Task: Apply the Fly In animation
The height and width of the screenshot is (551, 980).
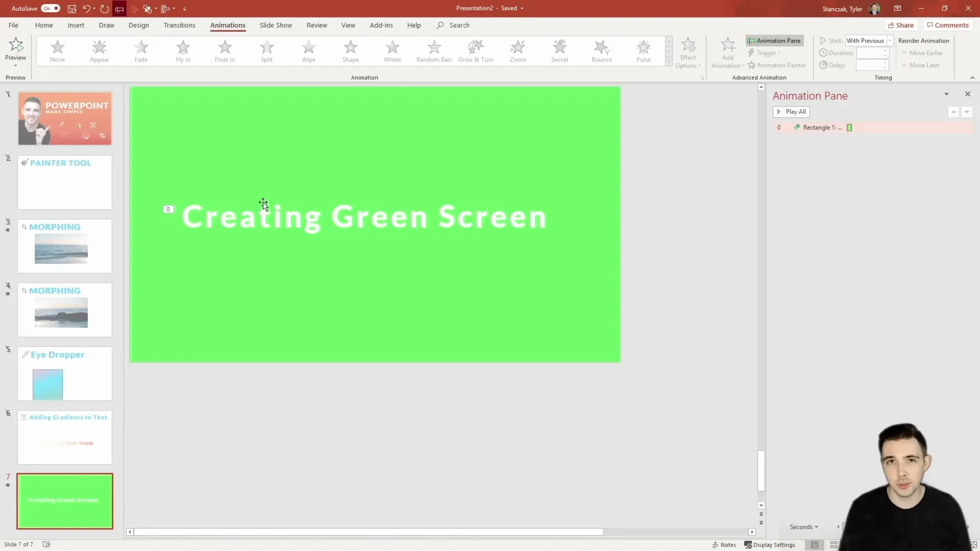Action: tap(183, 51)
